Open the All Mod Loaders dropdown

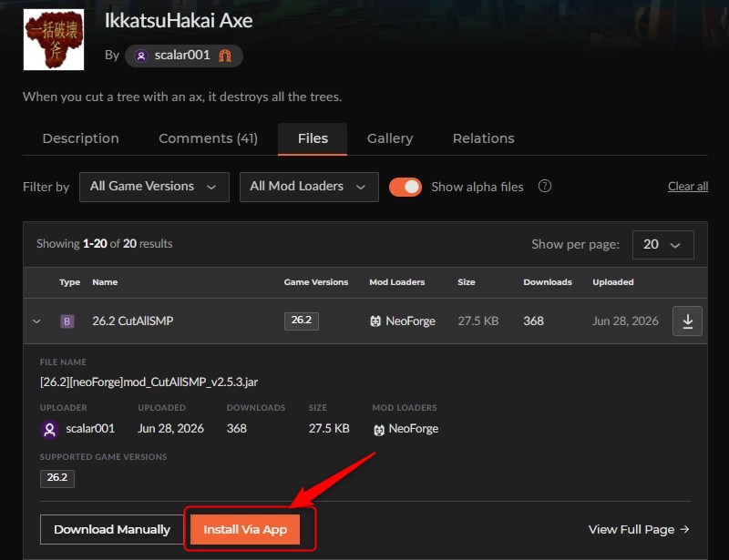click(309, 187)
